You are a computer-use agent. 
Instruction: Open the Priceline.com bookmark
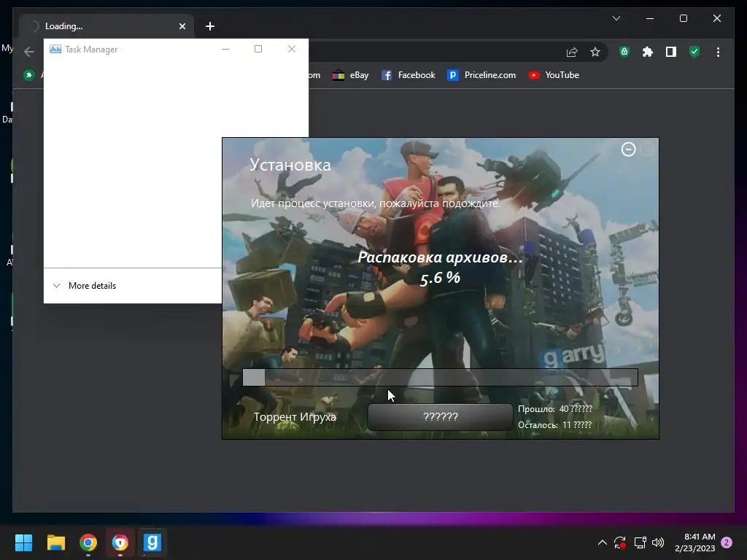pos(481,75)
